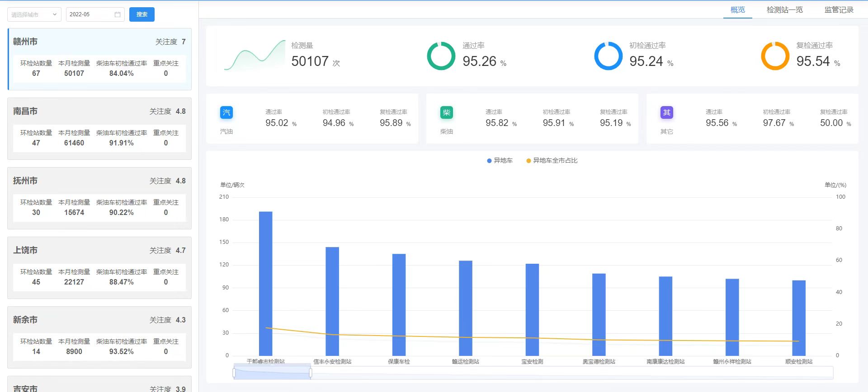The image size is (868, 392).
Task: Select the 南昌市 city card
Action: coord(99,129)
